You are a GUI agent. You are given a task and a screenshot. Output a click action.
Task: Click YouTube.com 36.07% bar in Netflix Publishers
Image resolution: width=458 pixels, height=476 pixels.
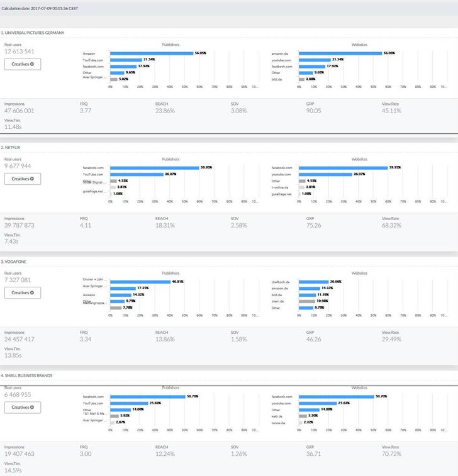coord(137,175)
